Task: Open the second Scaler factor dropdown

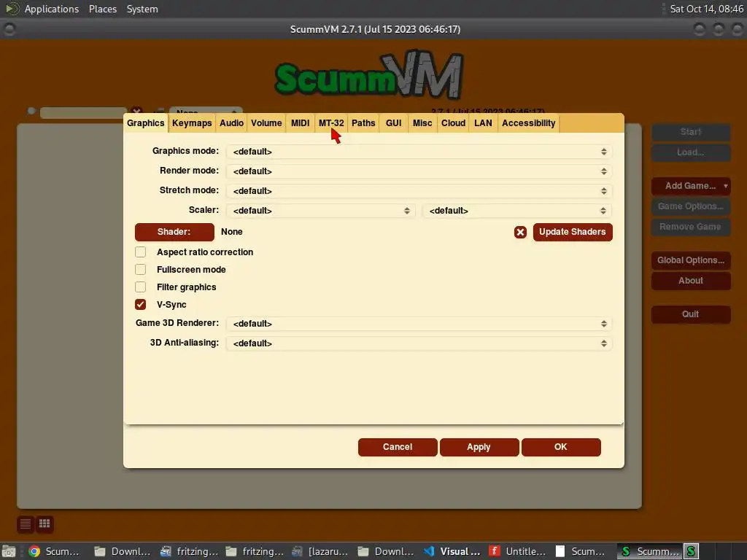Action: pos(517,211)
